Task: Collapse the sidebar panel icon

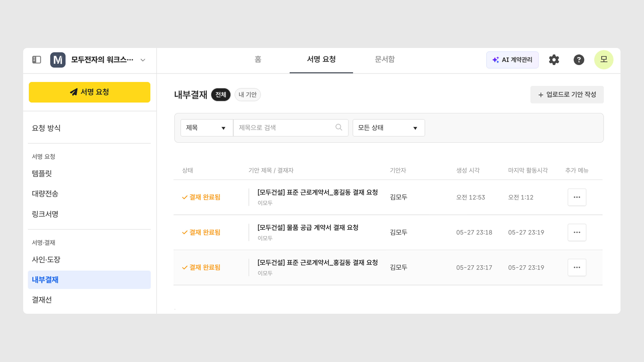Action: tap(37, 60)
